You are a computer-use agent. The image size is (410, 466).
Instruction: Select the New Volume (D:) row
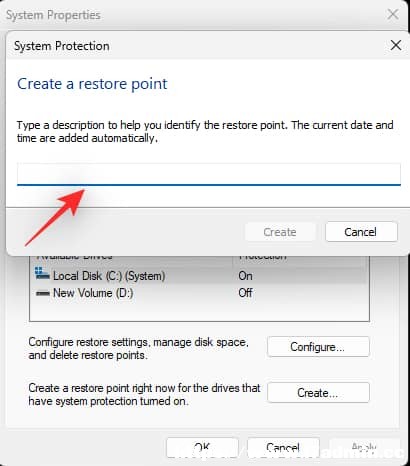point(199,293)
